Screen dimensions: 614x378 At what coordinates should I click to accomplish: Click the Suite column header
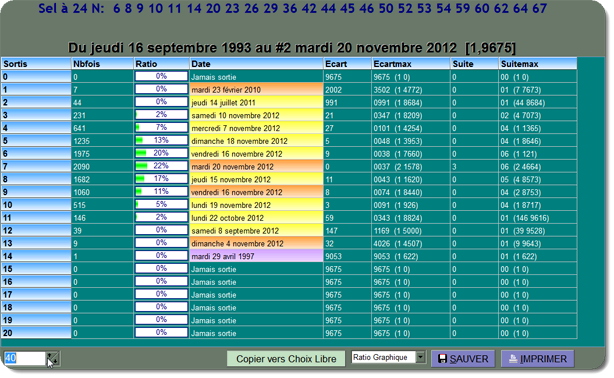[474, 64]
